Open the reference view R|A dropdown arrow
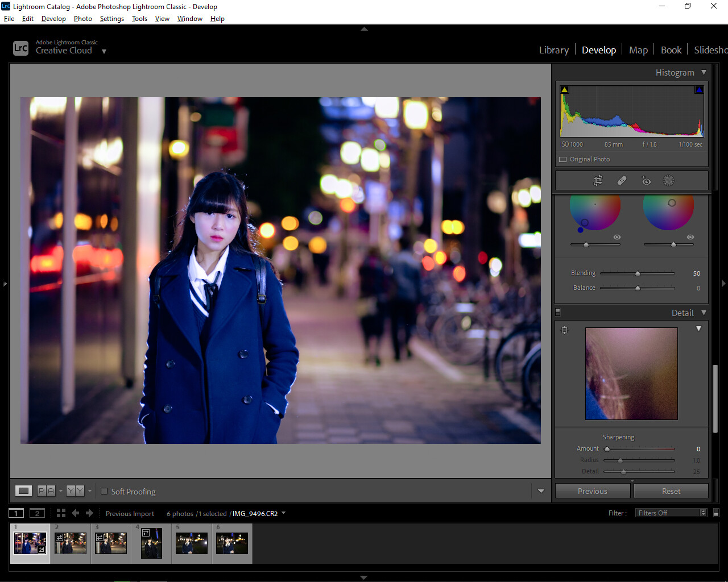The image size is (728, 582). (x=61, y=490)
